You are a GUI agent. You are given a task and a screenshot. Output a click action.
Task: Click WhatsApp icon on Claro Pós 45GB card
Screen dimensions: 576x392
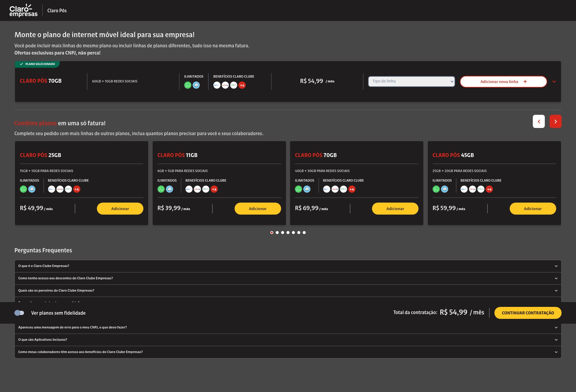436,189
